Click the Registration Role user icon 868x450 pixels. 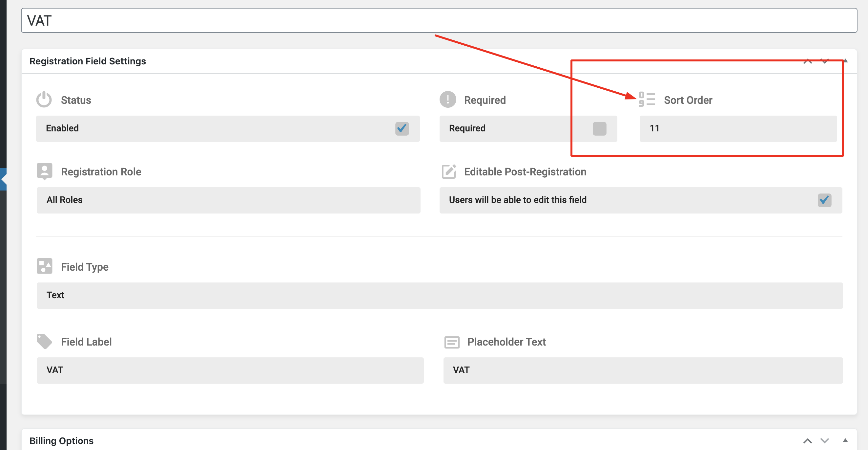coord(45,171)
